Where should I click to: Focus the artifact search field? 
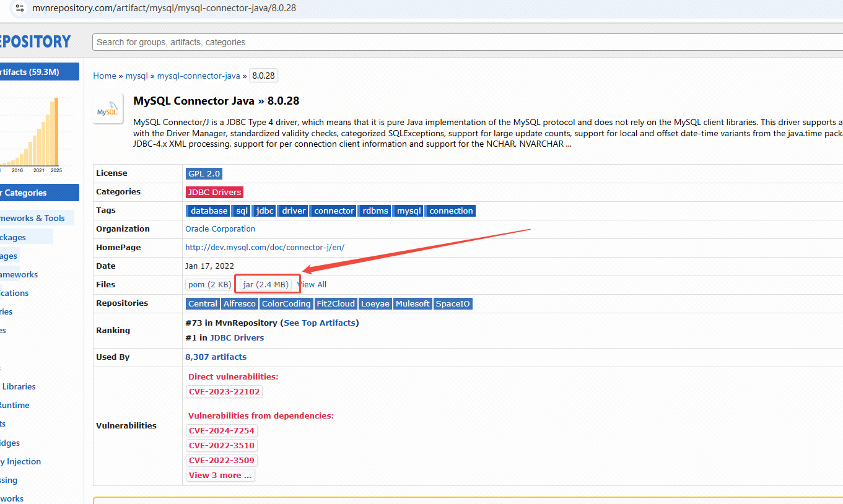click(468, 42)
